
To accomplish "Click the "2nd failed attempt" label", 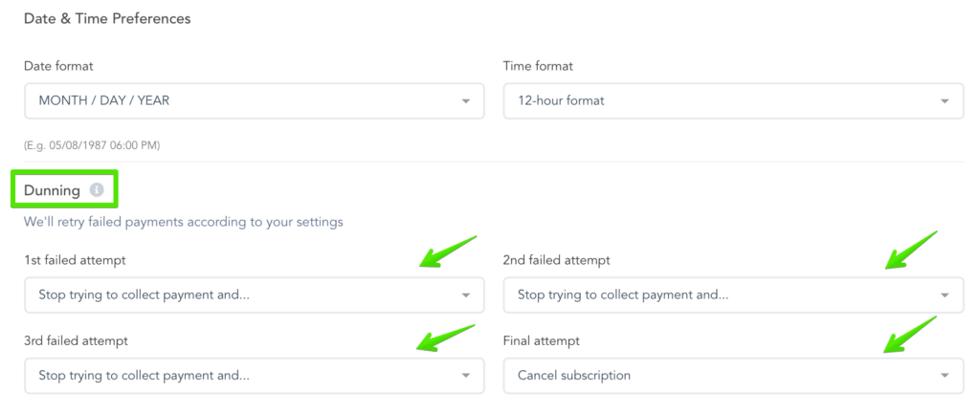I will pos(556,260).
